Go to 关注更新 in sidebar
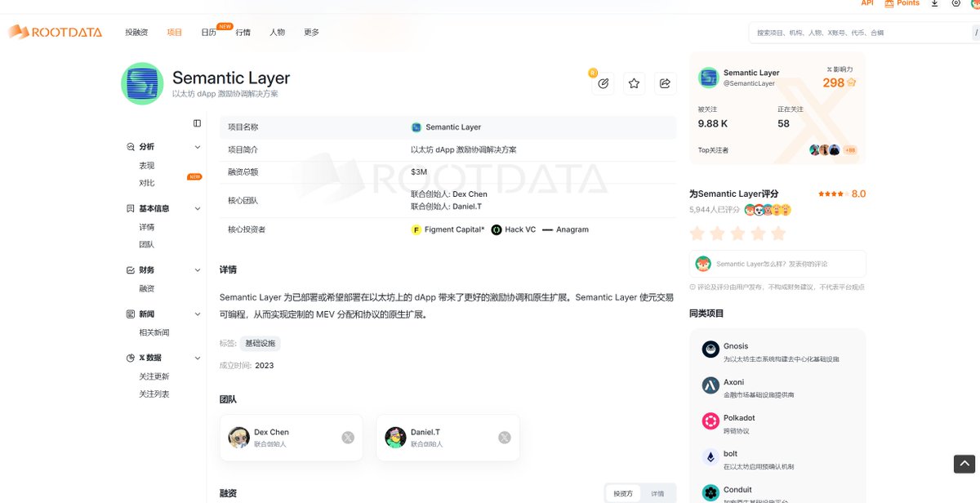 point(154,376)
